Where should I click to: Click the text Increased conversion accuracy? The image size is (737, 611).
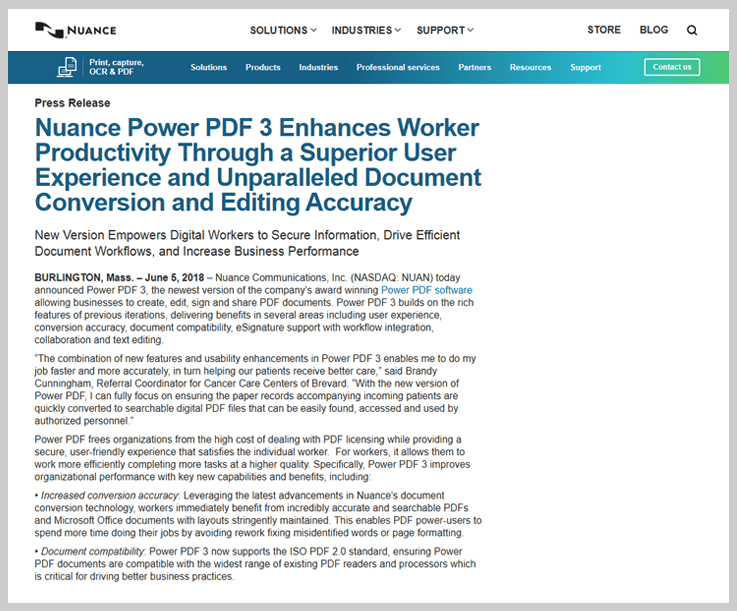coord(110,495)
